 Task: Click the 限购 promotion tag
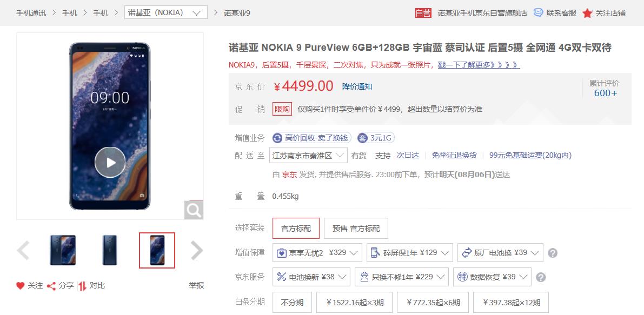[x=282, y=109]
